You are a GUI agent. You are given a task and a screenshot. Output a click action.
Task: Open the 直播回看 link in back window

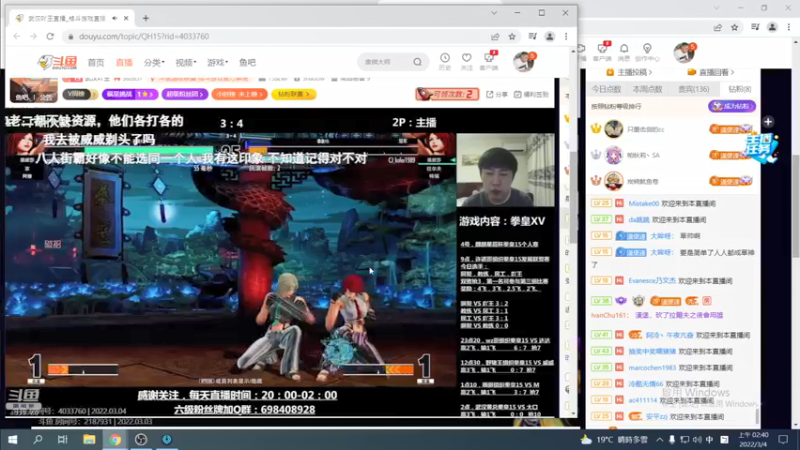[711, 72]
